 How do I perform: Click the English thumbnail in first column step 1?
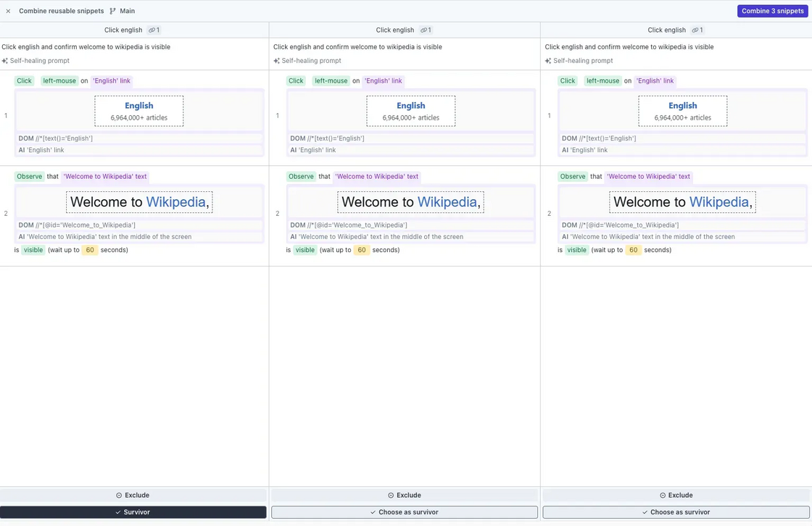pos(138,111)
